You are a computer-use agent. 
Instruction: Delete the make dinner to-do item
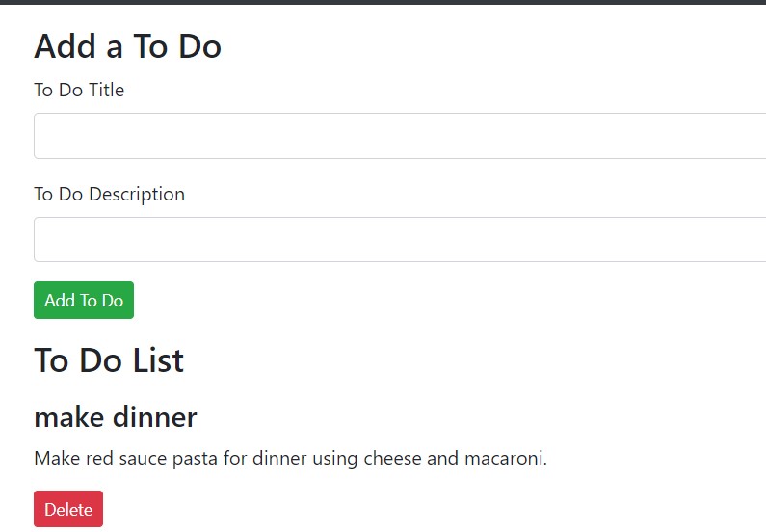[x=68, y=509]
